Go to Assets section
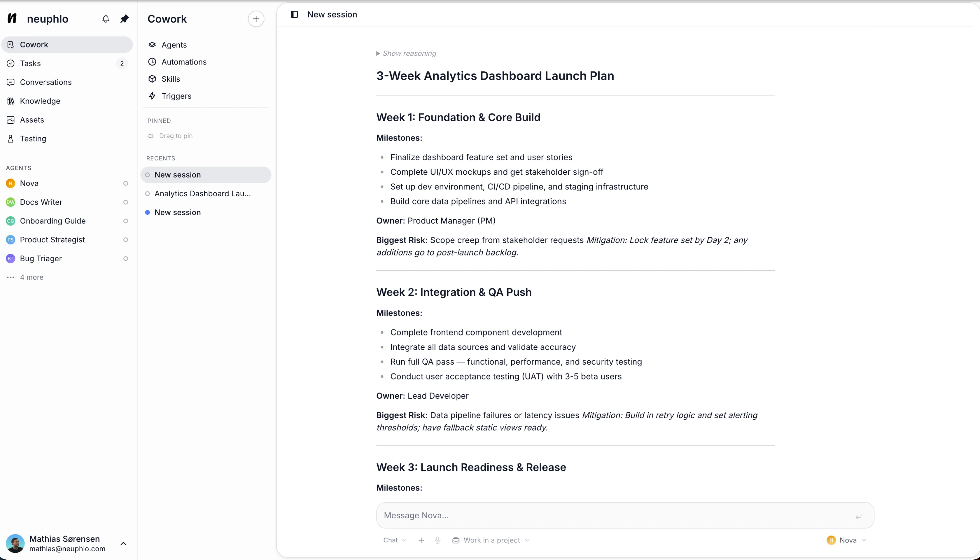Image resolution: width=980 pixels, height=560 pixels. pos(67,120)
